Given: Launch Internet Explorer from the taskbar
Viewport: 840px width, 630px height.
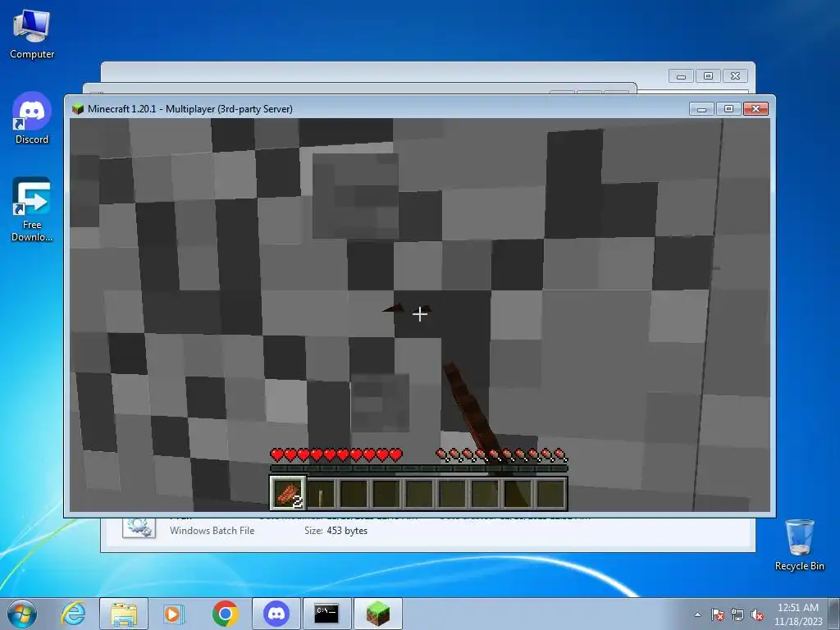Looking at the screenshot, I should (x=73, y=614).
